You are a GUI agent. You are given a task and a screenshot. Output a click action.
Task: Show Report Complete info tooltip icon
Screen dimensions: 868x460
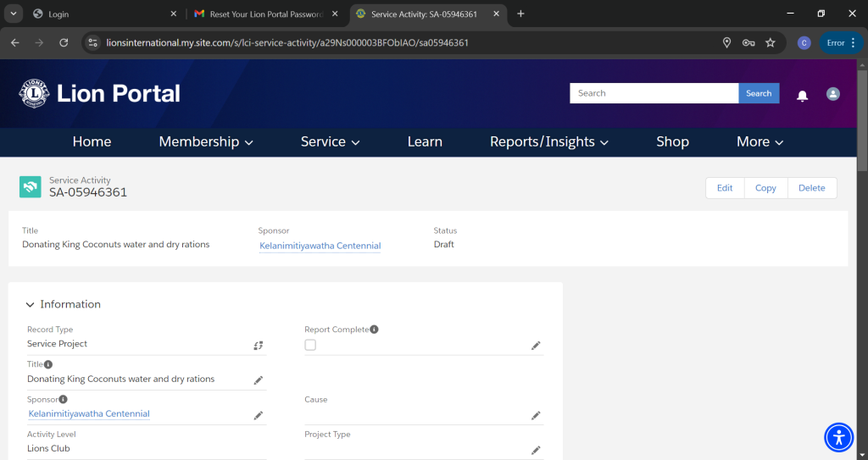(374, 330)
